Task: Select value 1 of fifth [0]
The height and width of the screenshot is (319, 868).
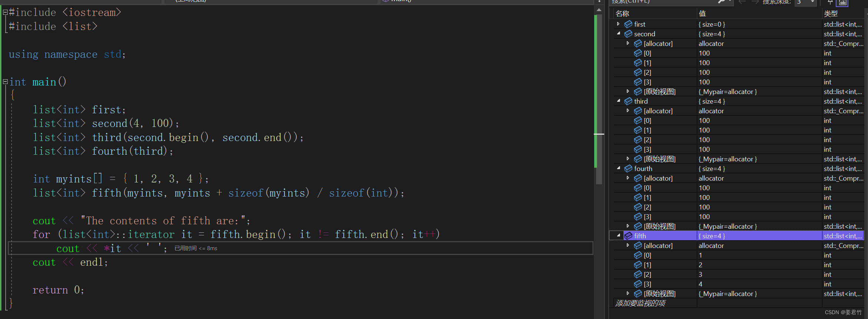Action: 701,255
